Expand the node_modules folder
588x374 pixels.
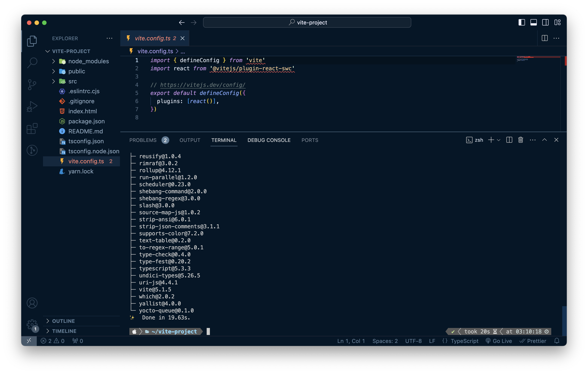(x=88, y=61)
